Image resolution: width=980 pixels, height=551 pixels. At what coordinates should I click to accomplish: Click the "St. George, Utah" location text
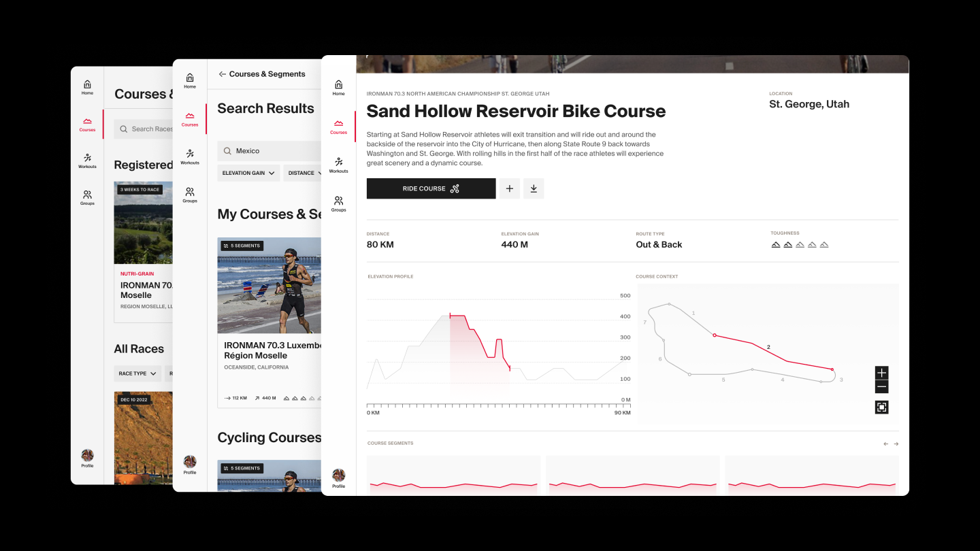[809, 104]
